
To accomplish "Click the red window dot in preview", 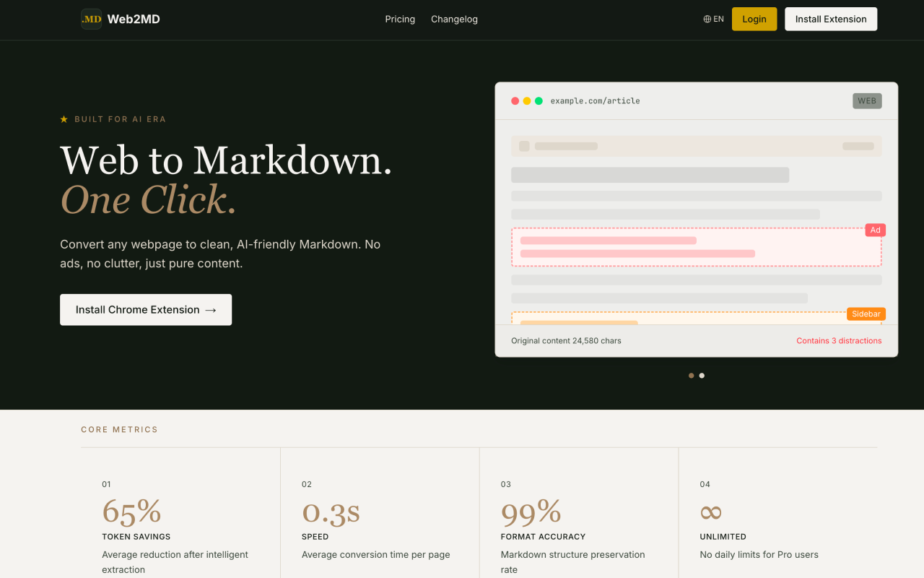I will pos(515,101).
